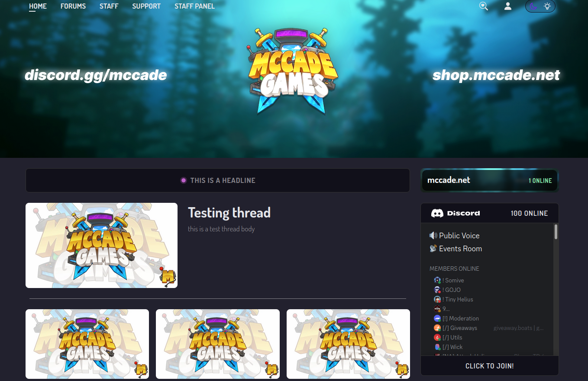The height and width of the screenshot is (381, 588).
Task: Click the Discord widget scrollbar thumb
Action: pyautogui.click(x=556, y=231)
